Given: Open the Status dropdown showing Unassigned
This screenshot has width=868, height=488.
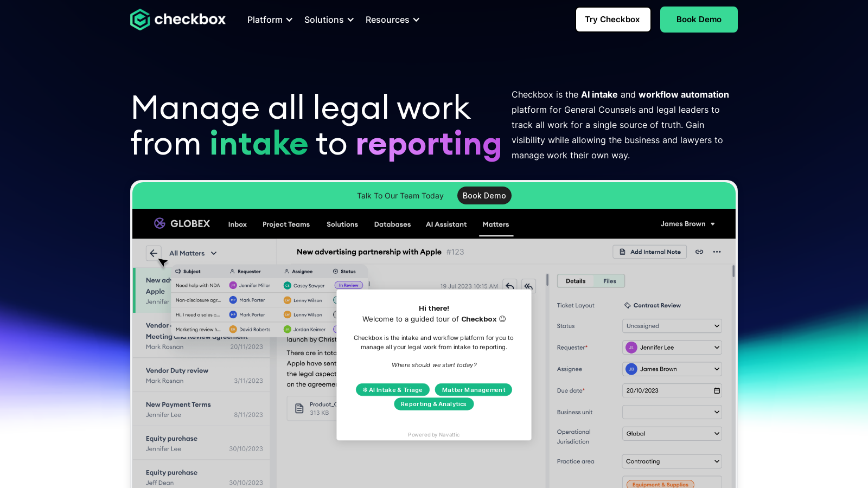Looking at the screenshot, I should click(672, 326).
